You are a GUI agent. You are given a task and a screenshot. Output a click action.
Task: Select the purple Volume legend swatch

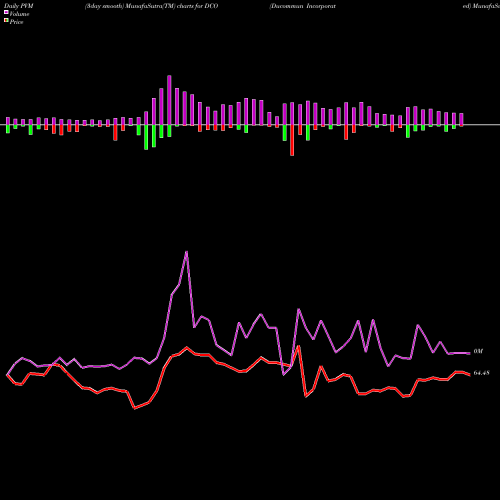pyautogui.click(x=6, y=13)
